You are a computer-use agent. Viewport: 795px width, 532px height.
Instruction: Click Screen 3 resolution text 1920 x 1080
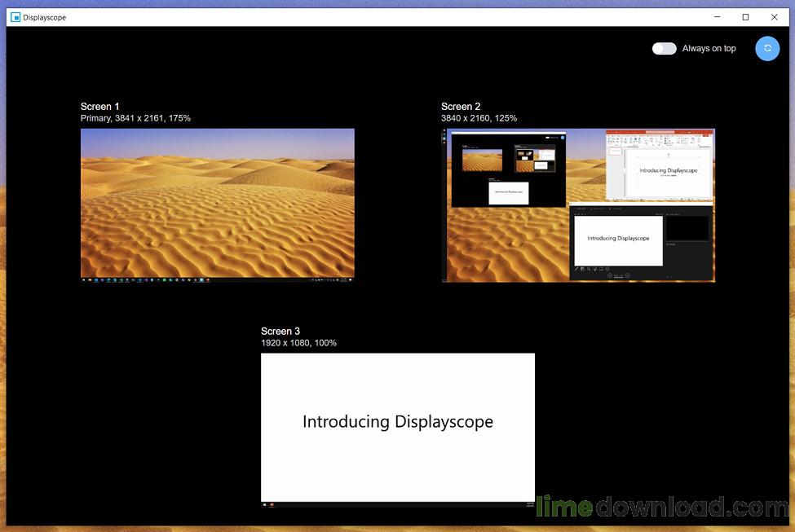pyautogui.click(x=285, y=343)
